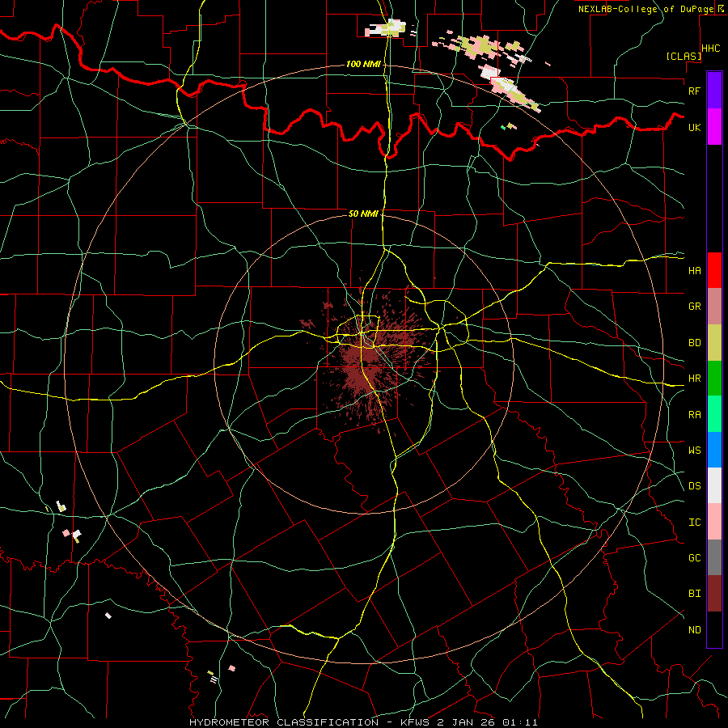This screenshot has width=728, height=728.
Task: Click the HR green legend swatch
Action: [714, 378]
